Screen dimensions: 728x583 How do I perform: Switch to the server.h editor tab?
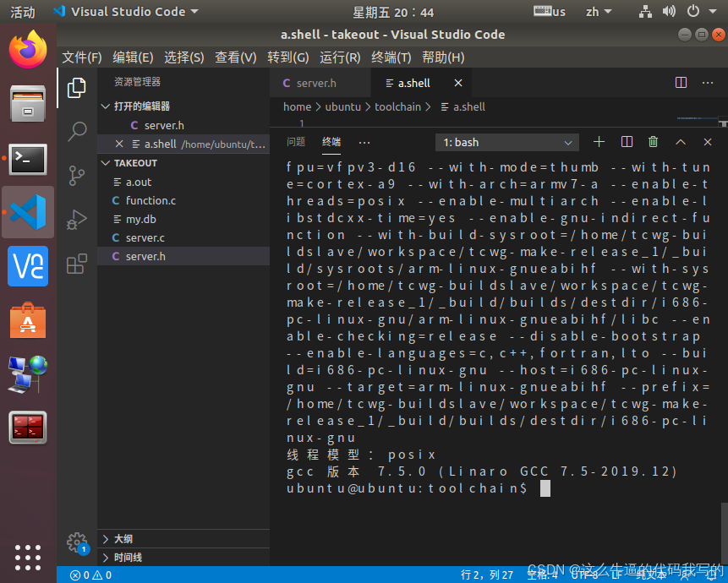(x=320, y=83)
